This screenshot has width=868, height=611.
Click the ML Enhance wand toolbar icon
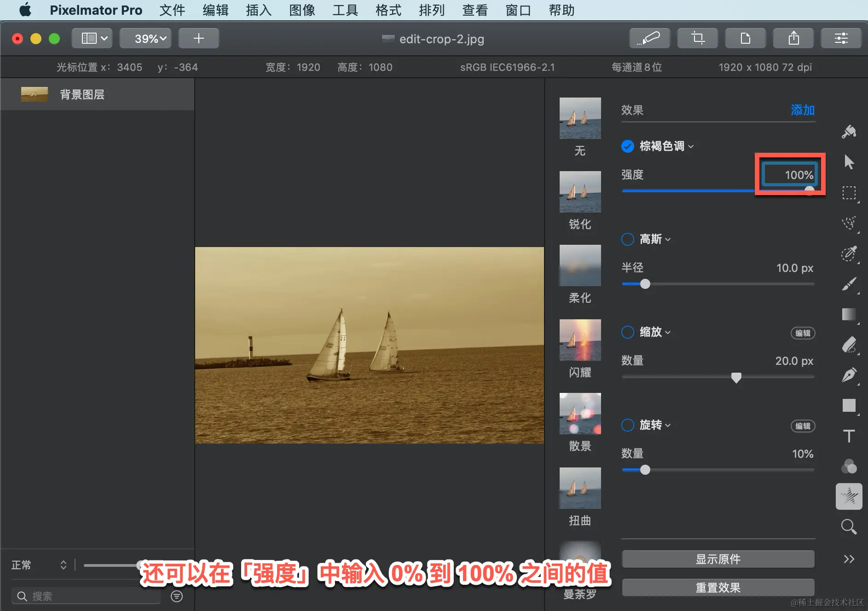[x=649, y=38]
